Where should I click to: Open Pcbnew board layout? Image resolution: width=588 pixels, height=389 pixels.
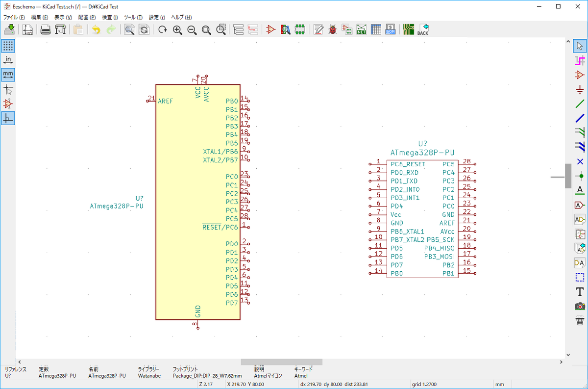click(x=408, y=29)
